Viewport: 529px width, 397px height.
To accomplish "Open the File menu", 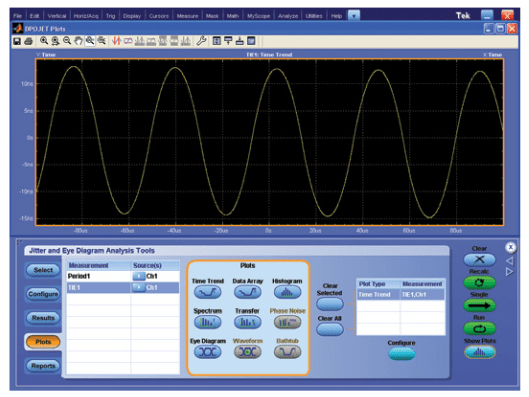I will 18,16.
